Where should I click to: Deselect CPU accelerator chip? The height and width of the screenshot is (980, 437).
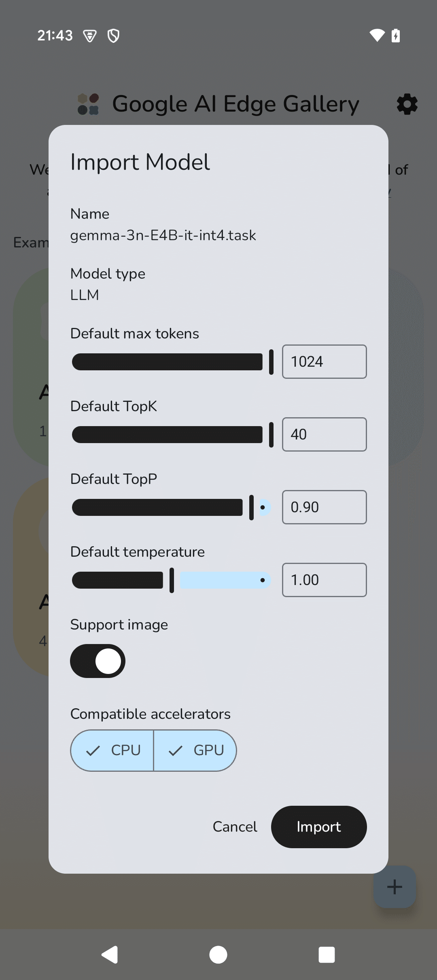112,750
